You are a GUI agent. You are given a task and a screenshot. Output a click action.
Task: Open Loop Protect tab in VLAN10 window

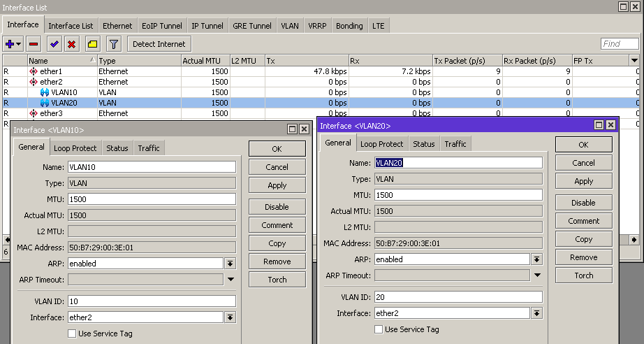75,148
